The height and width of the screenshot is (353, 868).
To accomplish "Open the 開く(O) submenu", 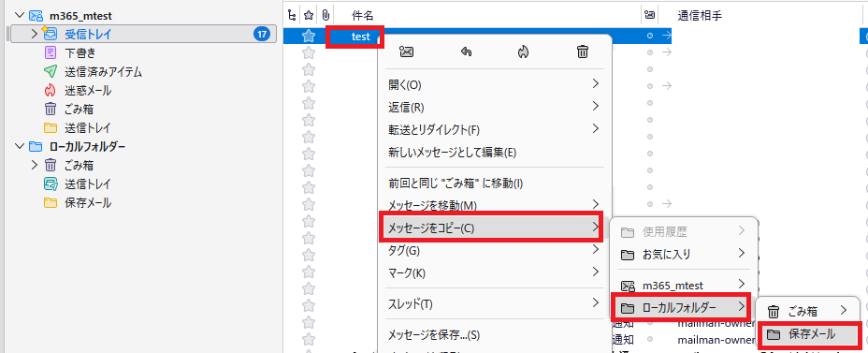I will [x=495, y=85].
